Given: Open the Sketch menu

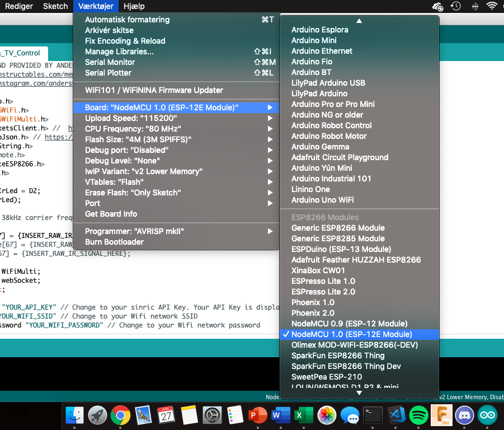Looking at the screenshot, I should tap(55, 6).
